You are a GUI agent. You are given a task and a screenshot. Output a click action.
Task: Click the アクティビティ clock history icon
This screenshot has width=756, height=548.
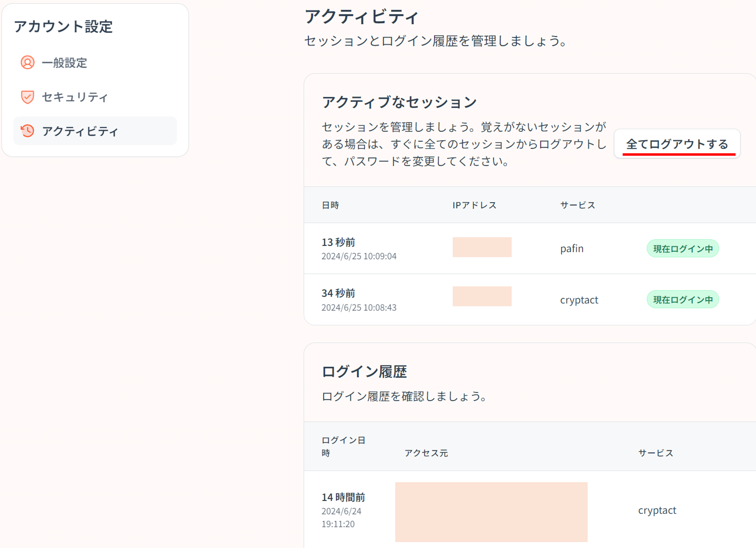click(27, 131)
